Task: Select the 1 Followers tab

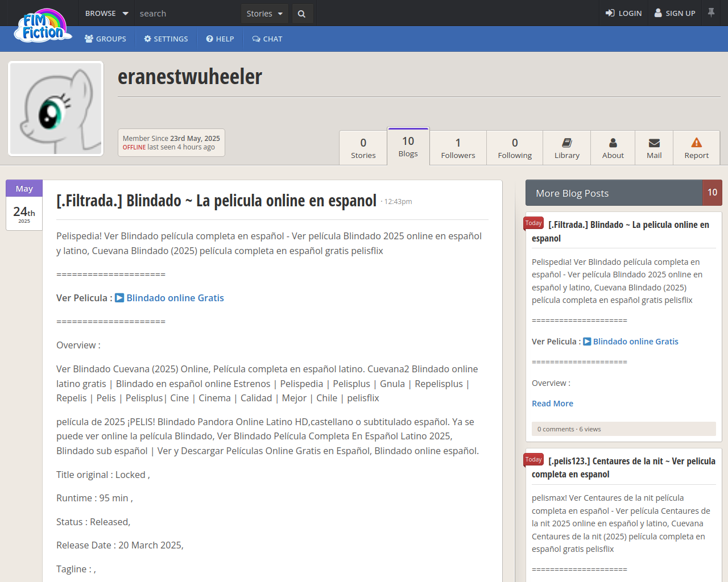Action: [x=458, y=148]
